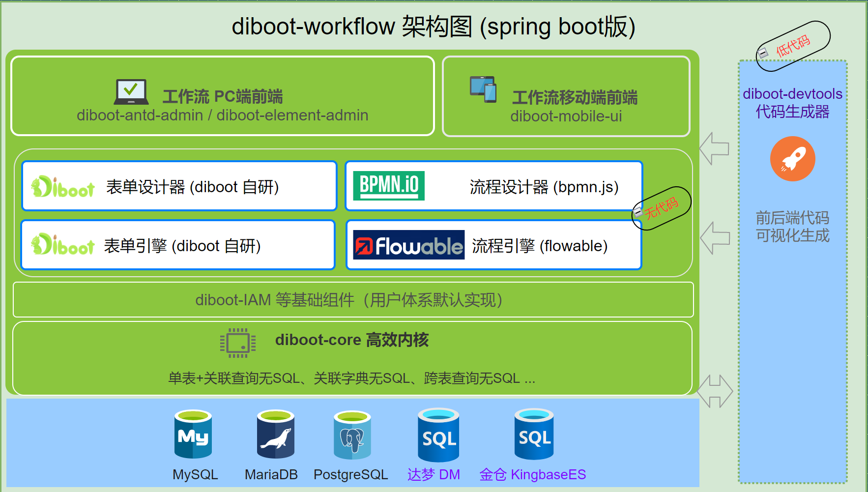The image size is (868, 492).
Task: Click the Flowable logo
Action: 409,245
